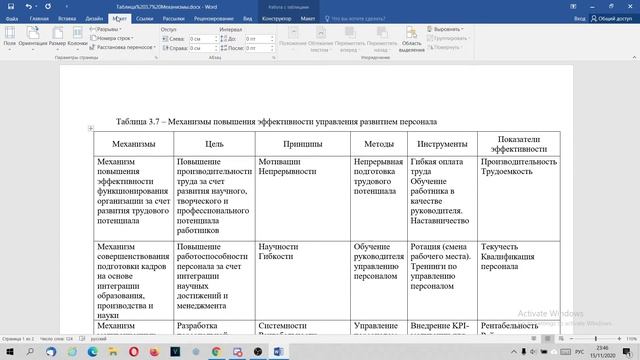Open the paragraph dialog launcher
The width and height of the screenshot is (640, 360).
pyautogui.click(x=273, y=58)
